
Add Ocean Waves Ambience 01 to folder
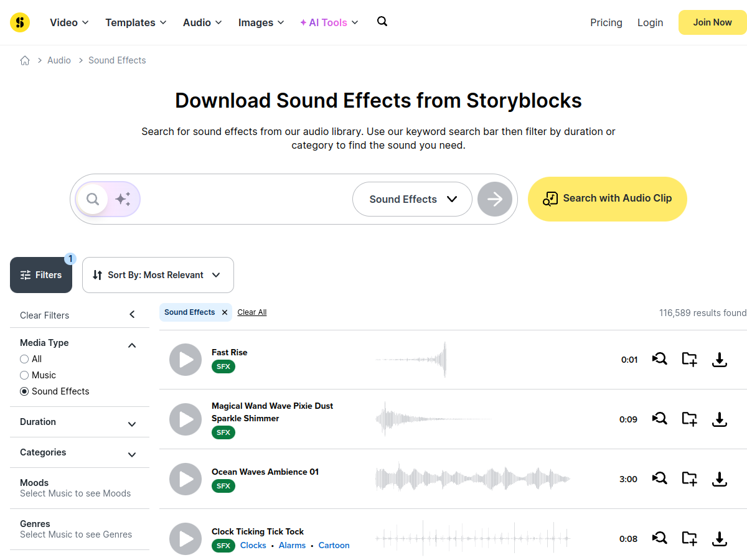tap(689, 479)
